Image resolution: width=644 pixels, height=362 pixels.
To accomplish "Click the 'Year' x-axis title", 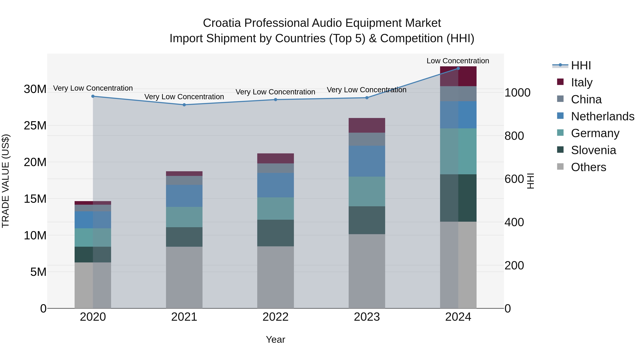I will [x=275, y=340].
